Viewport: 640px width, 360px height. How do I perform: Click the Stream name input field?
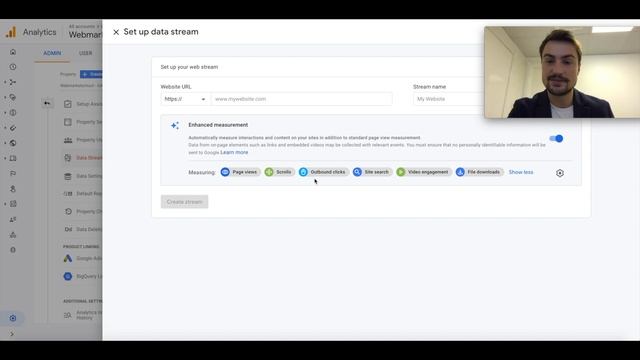tap(449, 99)
